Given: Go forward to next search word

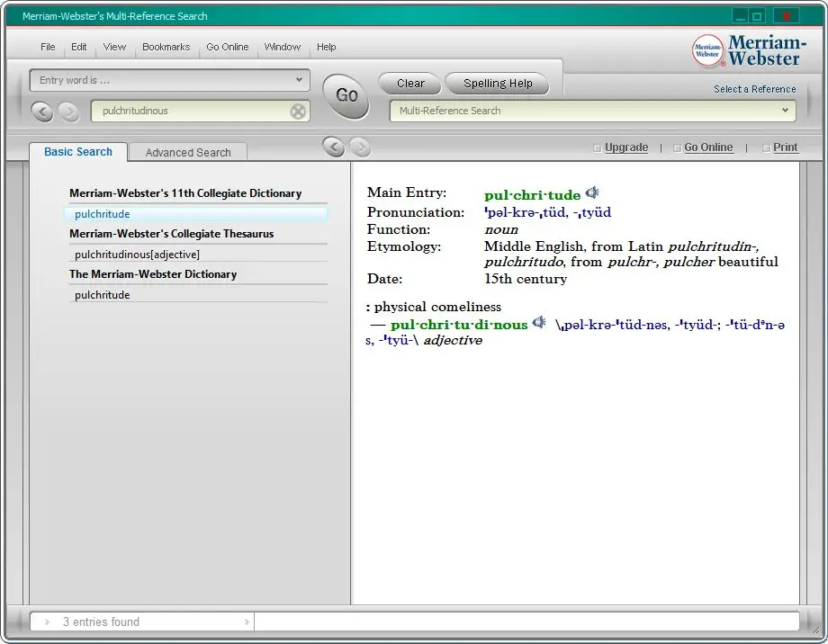Looking at the screenshot, I should (x=68, y=112).
